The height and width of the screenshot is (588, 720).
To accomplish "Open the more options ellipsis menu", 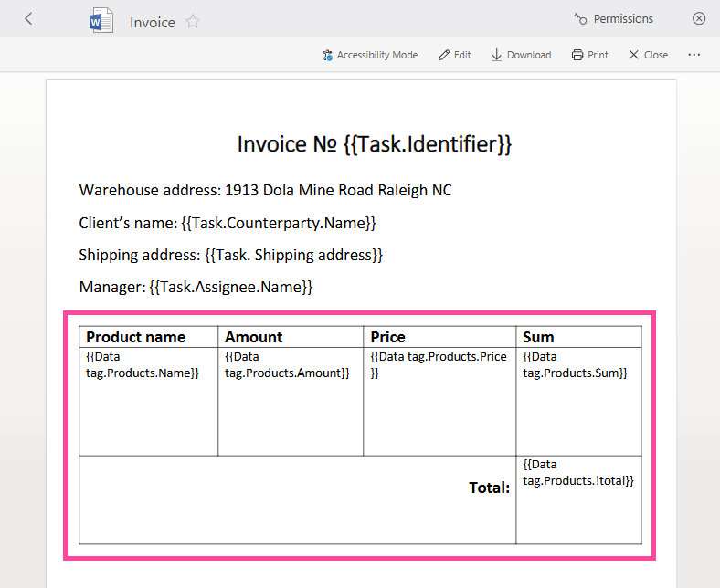I will pyautogui.click(x=694, y=55).
